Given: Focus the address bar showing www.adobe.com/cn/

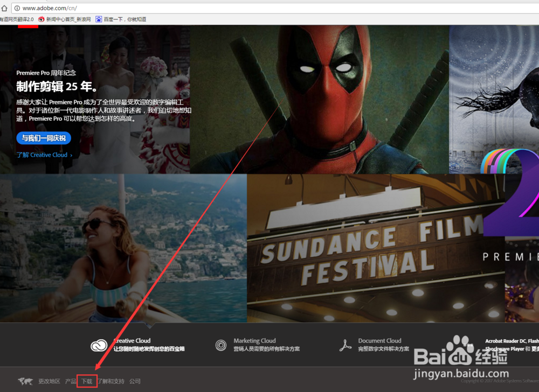Looking at the screenshot, I should click(x=275, y=8).
